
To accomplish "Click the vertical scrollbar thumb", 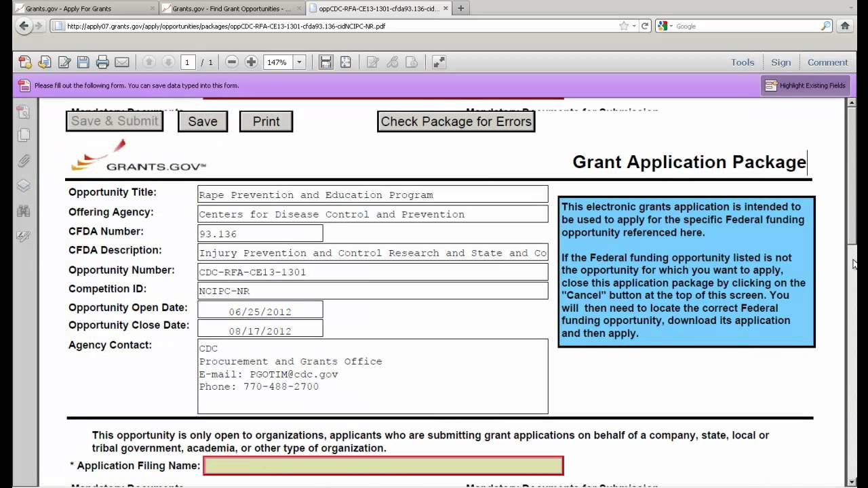I will 852,176.
